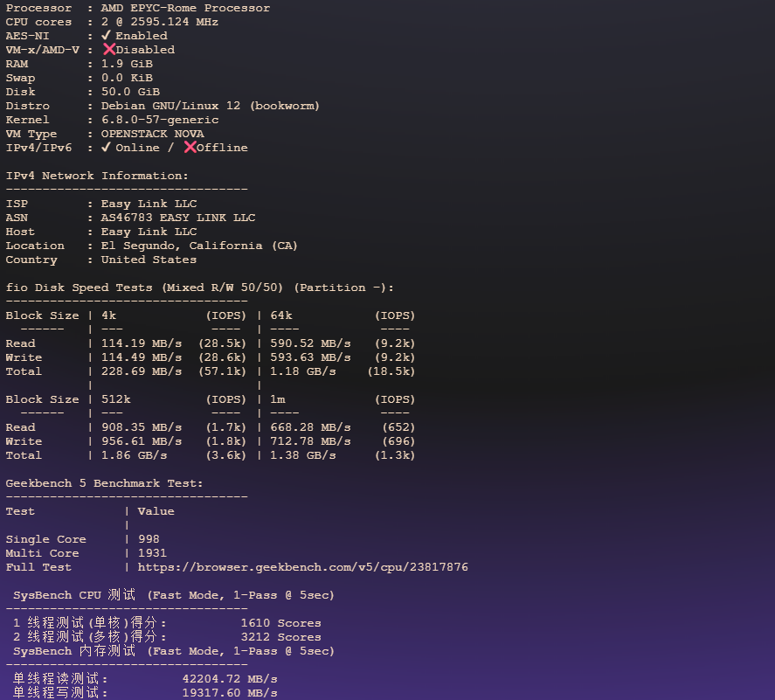
Task: Click the AMD EPYC-Rome Processor text
Action: point(185,8)
